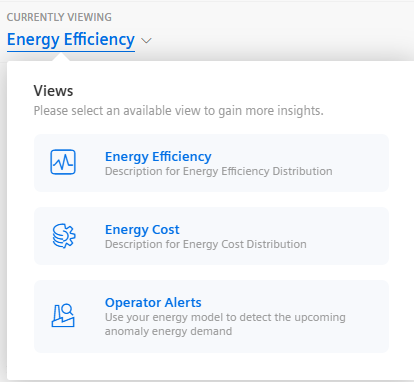Select the Energy Efficiency view link
The height and width of the screenshot is (382, 414).
158,156
